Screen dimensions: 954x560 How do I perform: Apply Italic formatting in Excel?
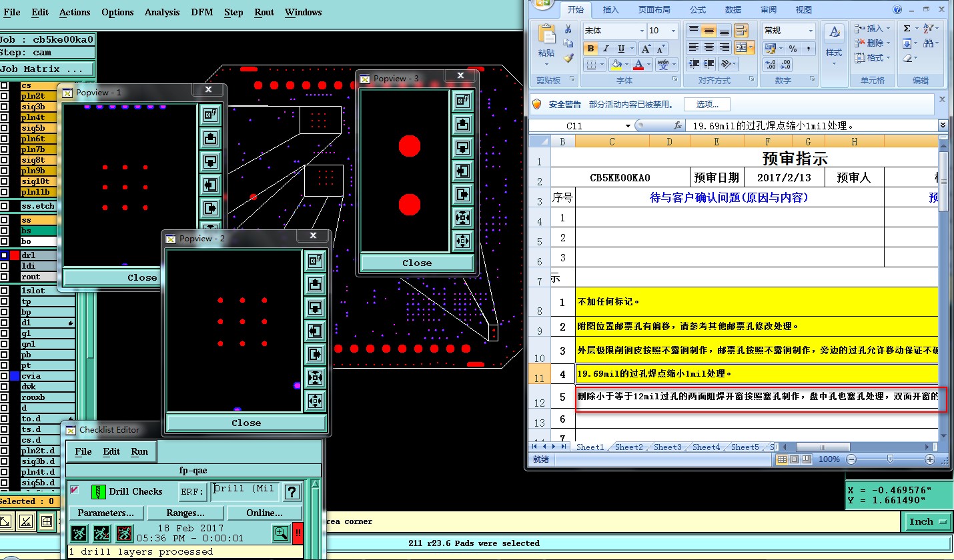(606, 49)
